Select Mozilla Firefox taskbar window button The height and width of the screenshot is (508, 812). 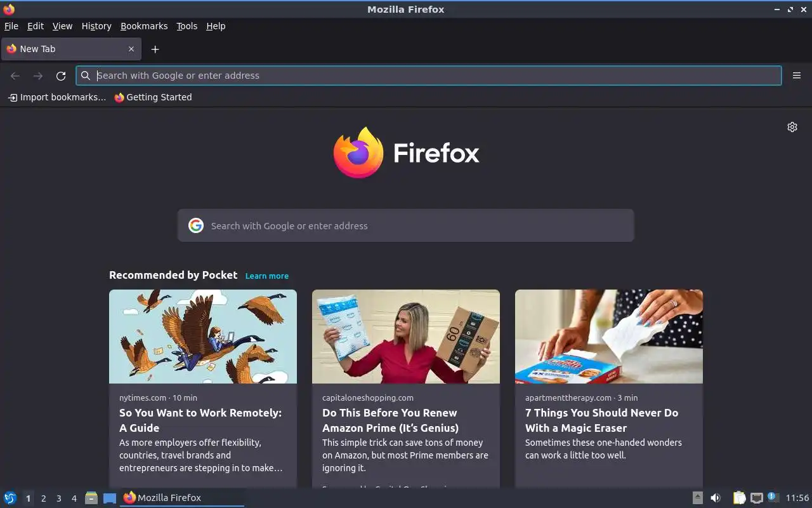coord(182,498)
